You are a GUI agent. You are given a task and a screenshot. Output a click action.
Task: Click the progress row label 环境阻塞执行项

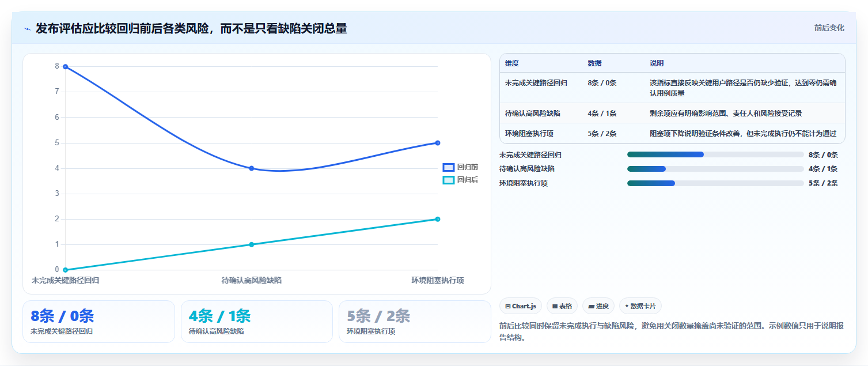(x=524, y=183)
